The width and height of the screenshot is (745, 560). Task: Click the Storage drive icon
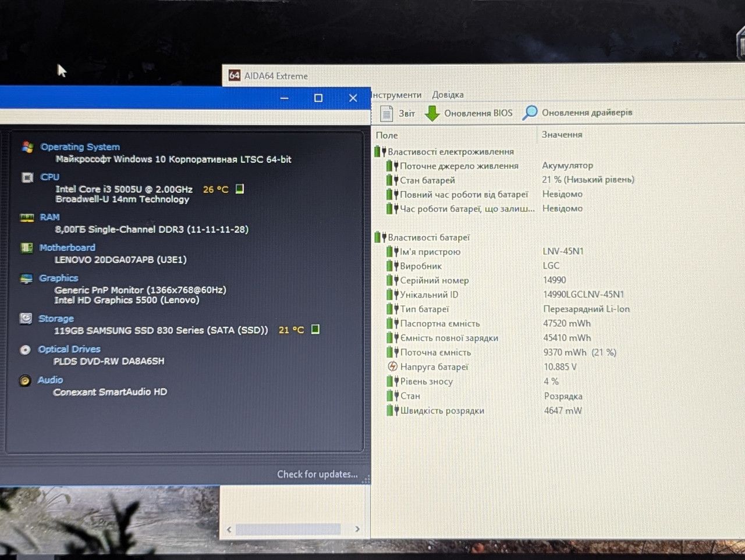26,319
